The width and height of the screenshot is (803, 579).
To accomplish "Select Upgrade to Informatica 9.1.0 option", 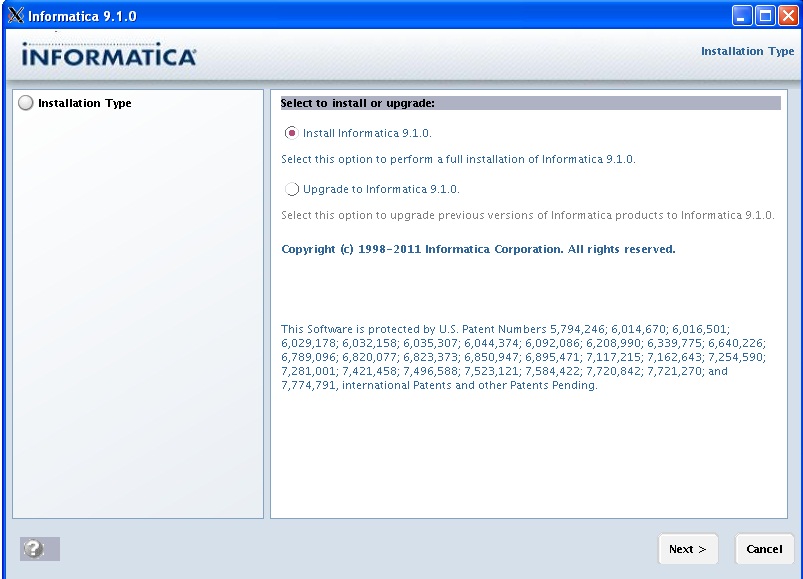I will (291, 189).
